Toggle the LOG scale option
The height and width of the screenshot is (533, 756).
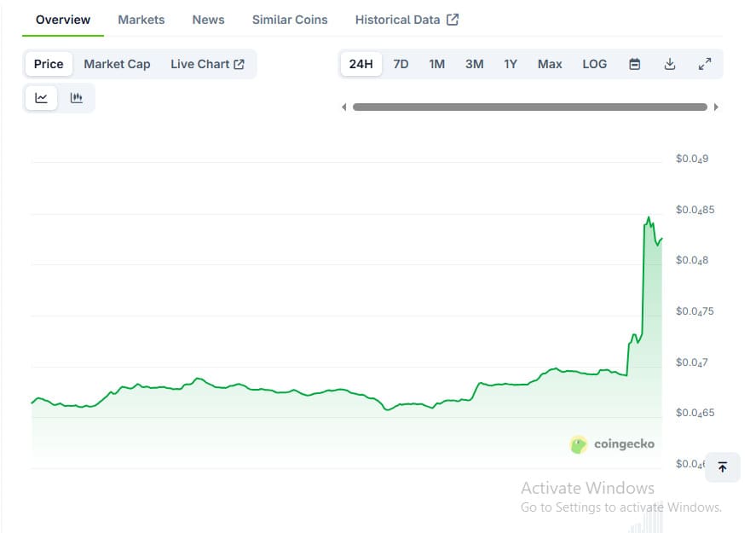pyautogui.click(x=594, y=64)
